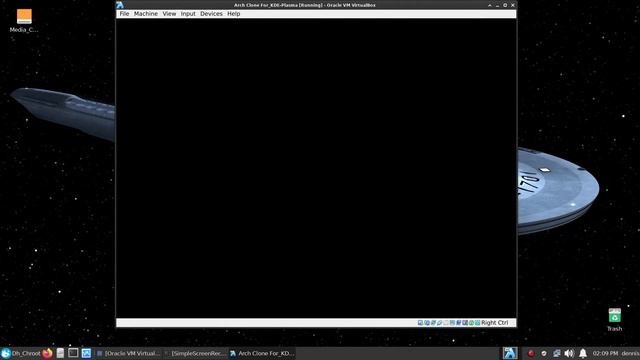Open the file manager launcher on taskbar
The height and width of the screenshot is (360, 640).
click(60, 353)
